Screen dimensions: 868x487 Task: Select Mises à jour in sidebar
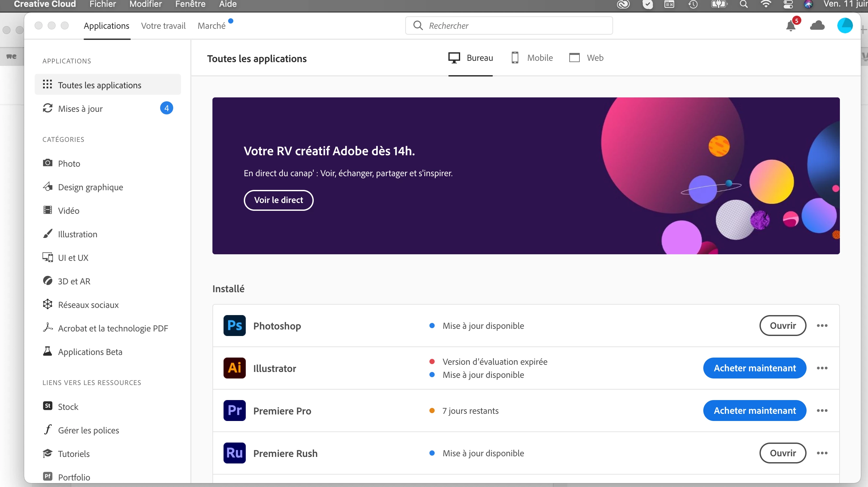tap(80, 109)
